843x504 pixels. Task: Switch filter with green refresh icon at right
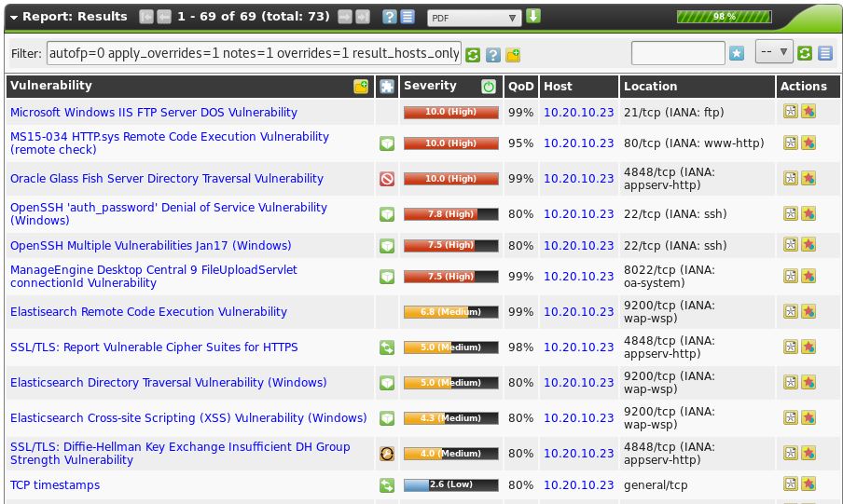(x=805, y=53)
